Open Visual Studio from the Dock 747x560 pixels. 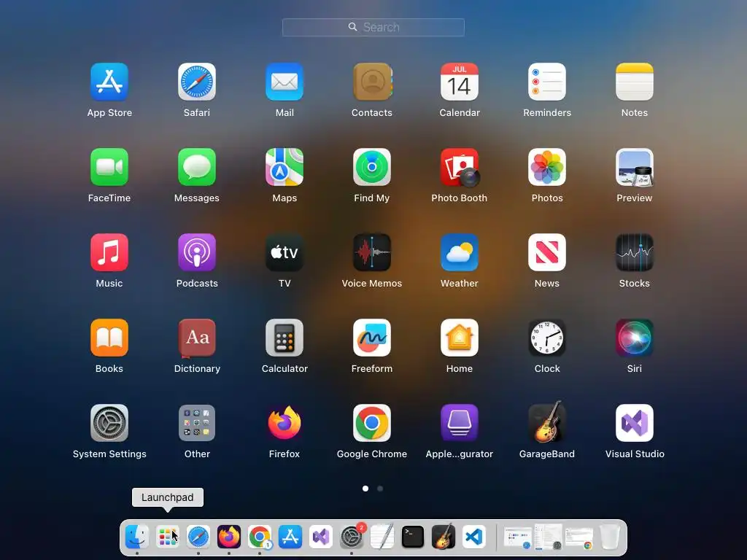tap(321, 537)
